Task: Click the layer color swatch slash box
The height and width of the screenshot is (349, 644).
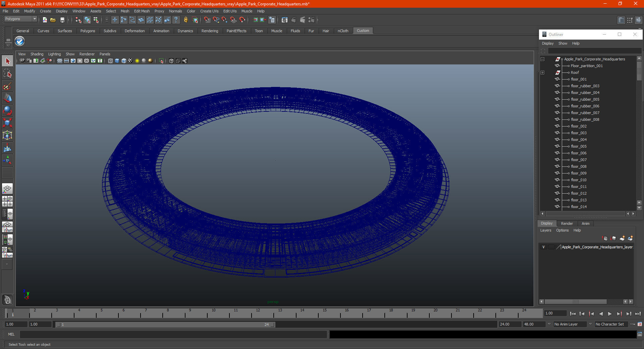Action: 559,247
